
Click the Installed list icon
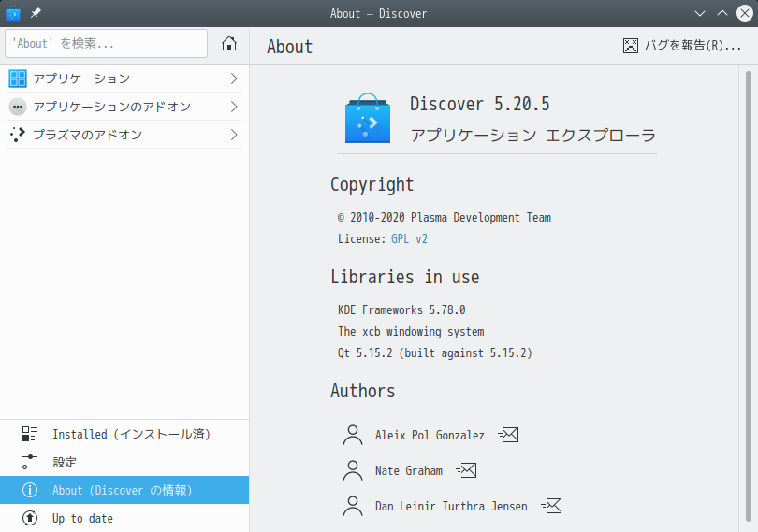[x=30, y=434]
